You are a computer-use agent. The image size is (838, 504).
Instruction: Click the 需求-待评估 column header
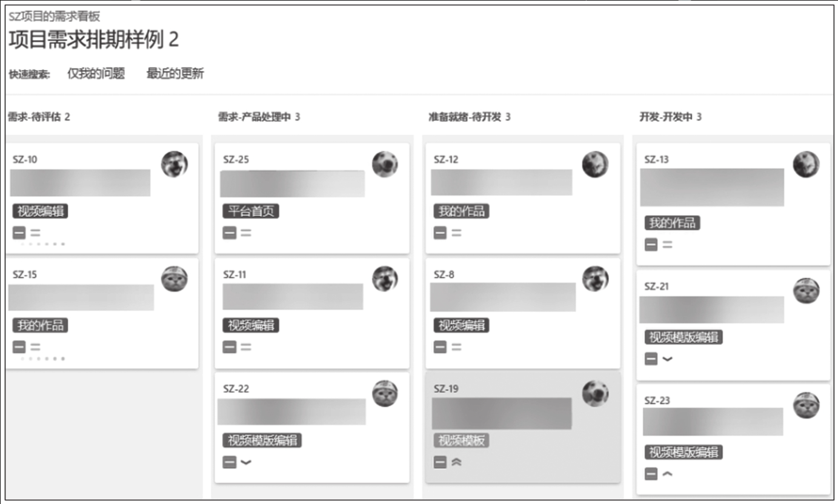coord(35,117)
